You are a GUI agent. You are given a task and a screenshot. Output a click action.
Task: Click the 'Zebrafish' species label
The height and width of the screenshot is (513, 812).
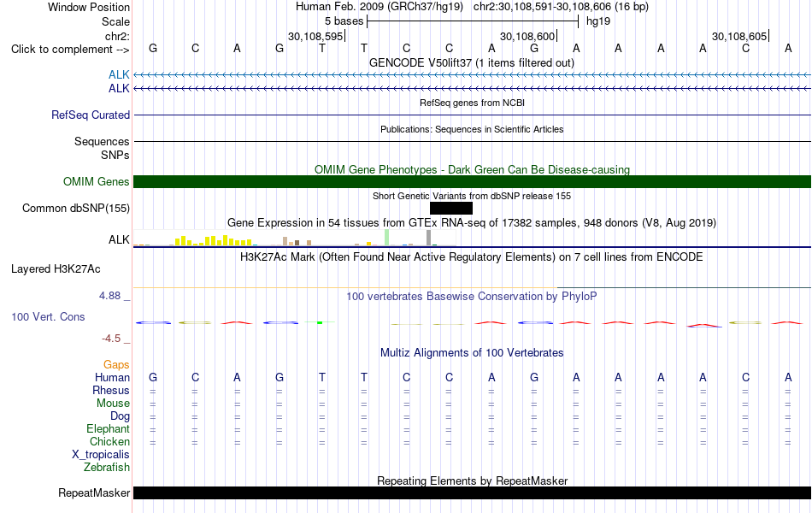click(107, 468)
